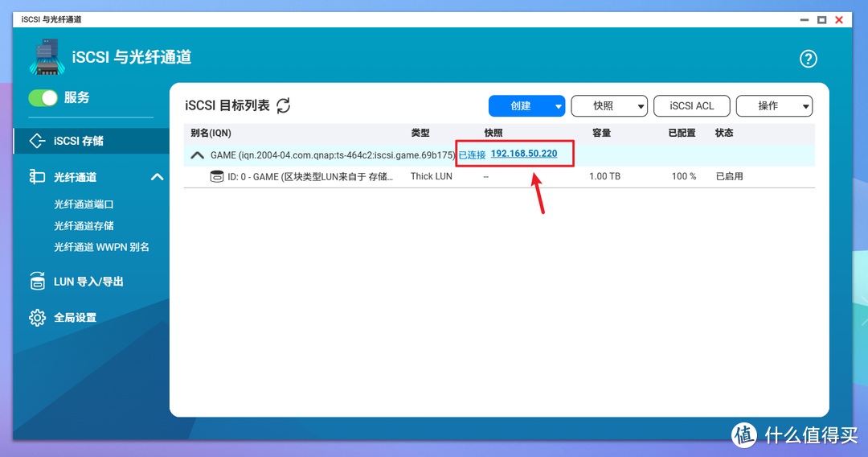Sort by 别名(IQN) column header
The width and height of the screenshot is (868, 457).
coord(211,133)
